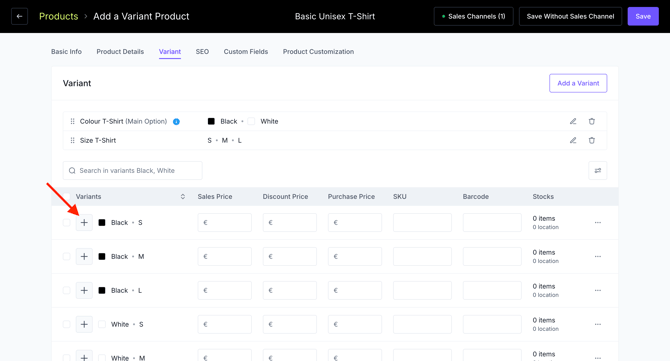Click the black colour swatch in Black M
The height and width of the screenshot is (361, 670).
102,256
